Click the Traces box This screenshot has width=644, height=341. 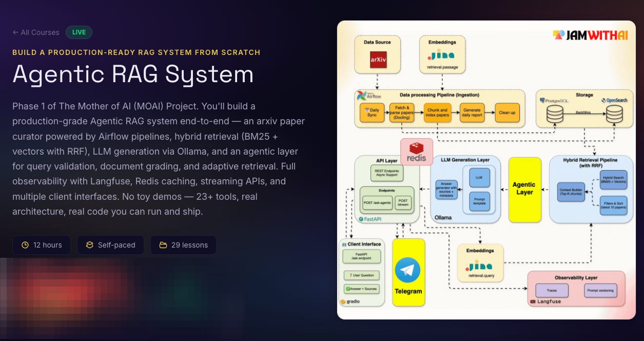(552, 290)
